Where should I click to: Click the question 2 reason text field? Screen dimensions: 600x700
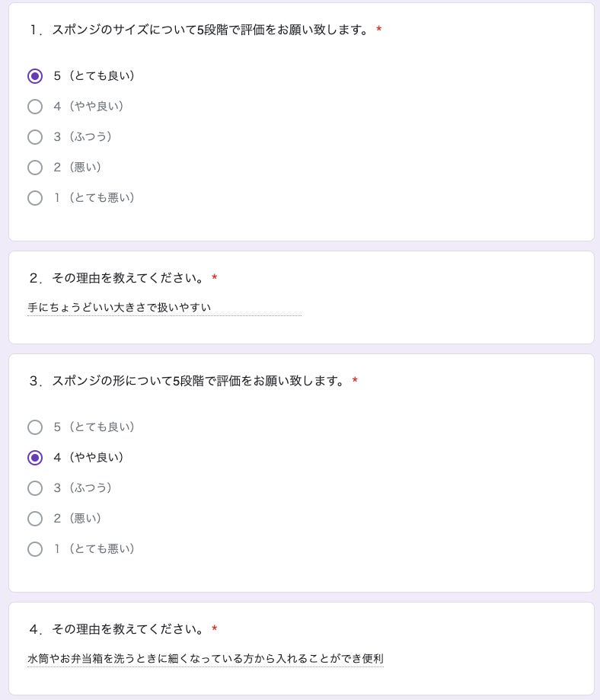[164, 308]
